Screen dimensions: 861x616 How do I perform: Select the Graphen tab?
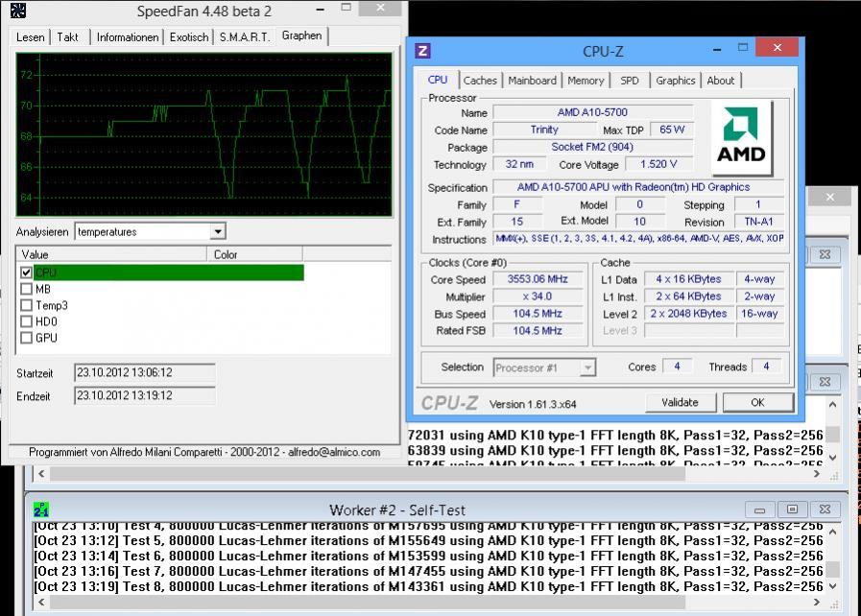click(x=302, y=36)
